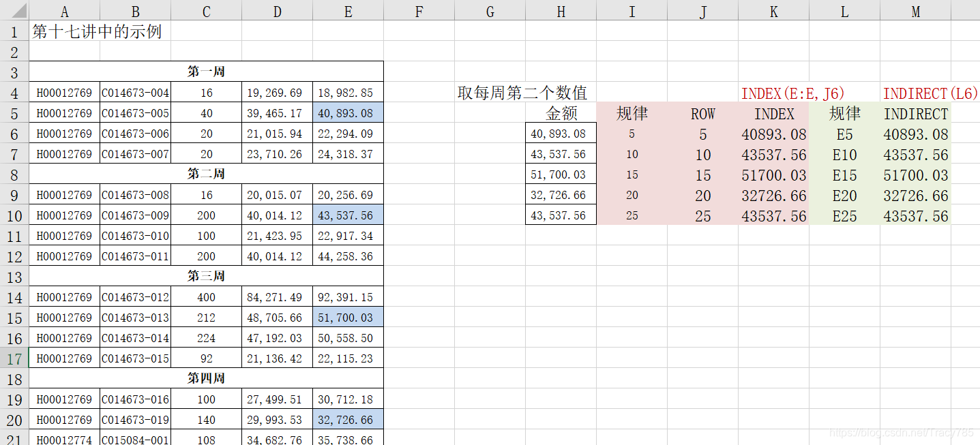Select highlighted cell 32,726.66 in column E
Viewport: 980px width, 445px height.
[x=348, y=420]
